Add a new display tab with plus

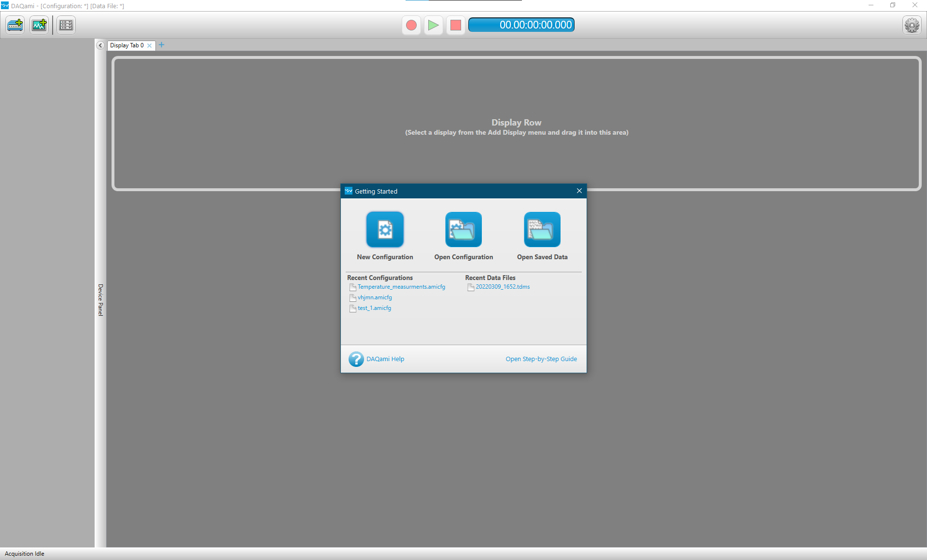click(162, 45)
